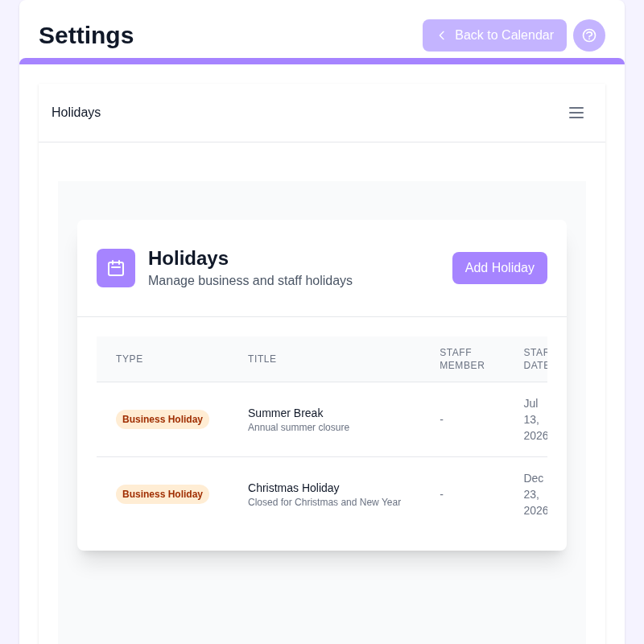This screenshot has height=644, width=644.
Task: Sort by the Type column header
Action: pyautogui.click(x=130, y=359)
